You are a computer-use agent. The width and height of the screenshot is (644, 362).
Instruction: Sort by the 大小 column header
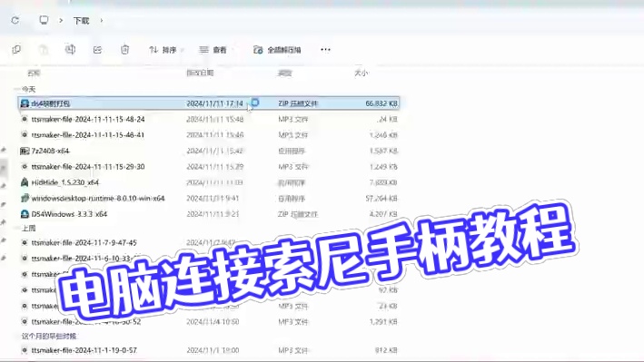[x=361, y=73]
